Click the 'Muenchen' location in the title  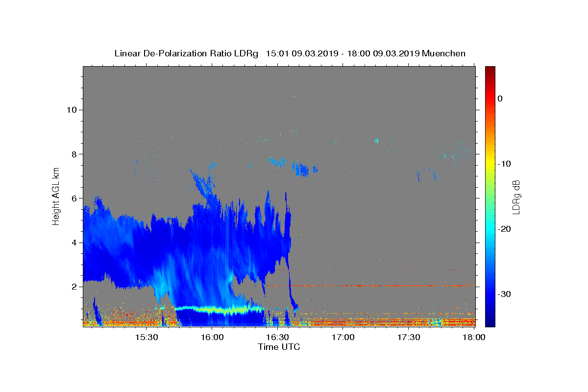(443, 53)
